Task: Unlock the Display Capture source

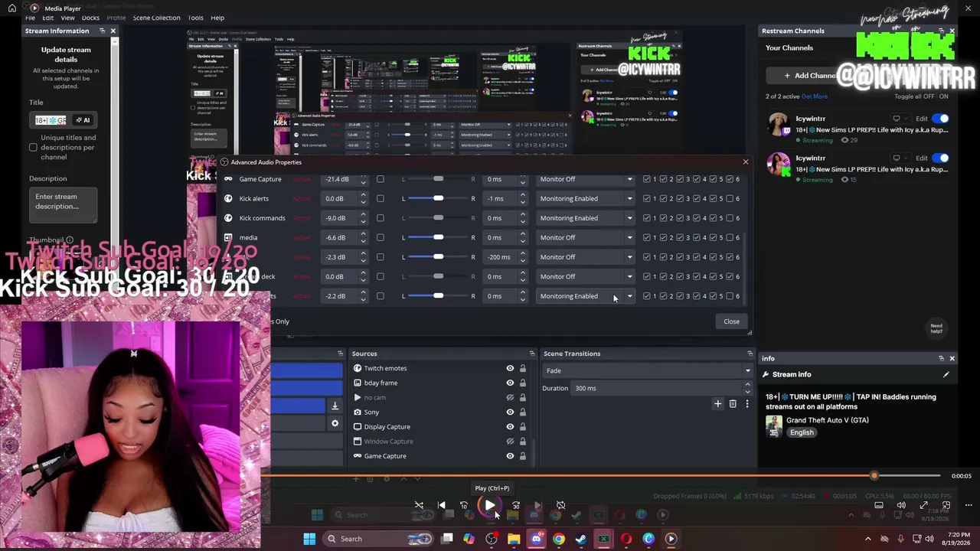Action: pos(522,426)
